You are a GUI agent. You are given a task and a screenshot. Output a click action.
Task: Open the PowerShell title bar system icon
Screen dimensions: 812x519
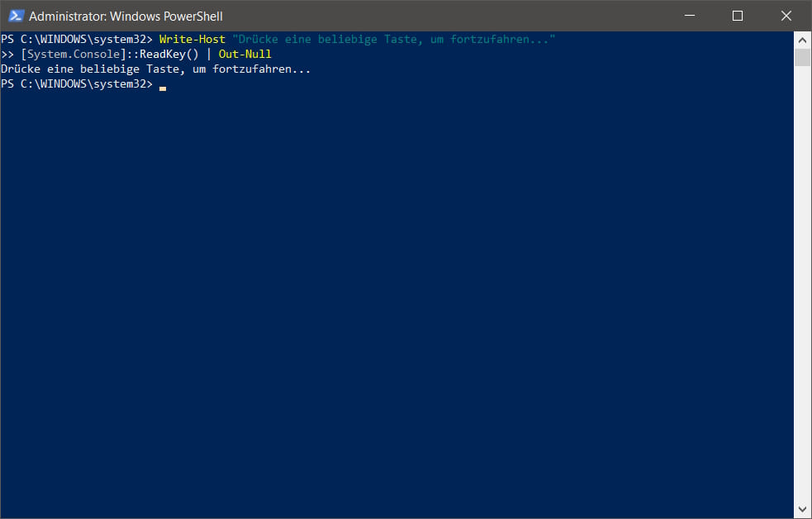pyautogui.click(x=15, y=15)
